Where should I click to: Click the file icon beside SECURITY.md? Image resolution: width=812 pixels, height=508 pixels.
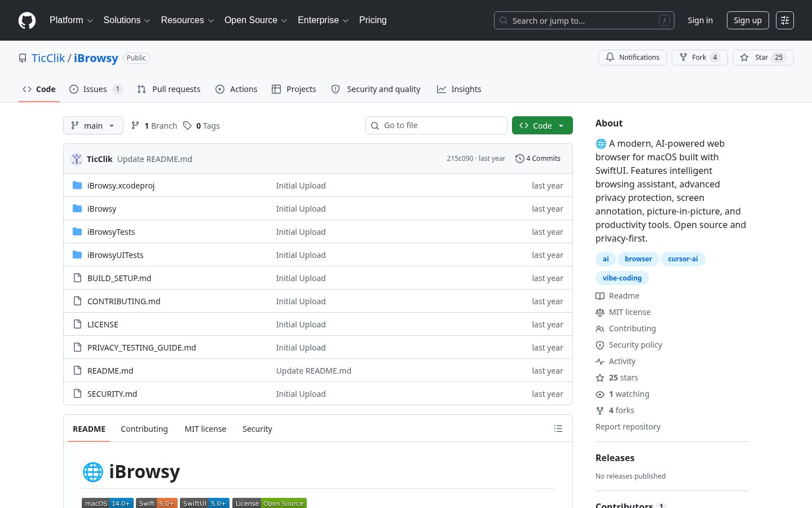point(77,393)
